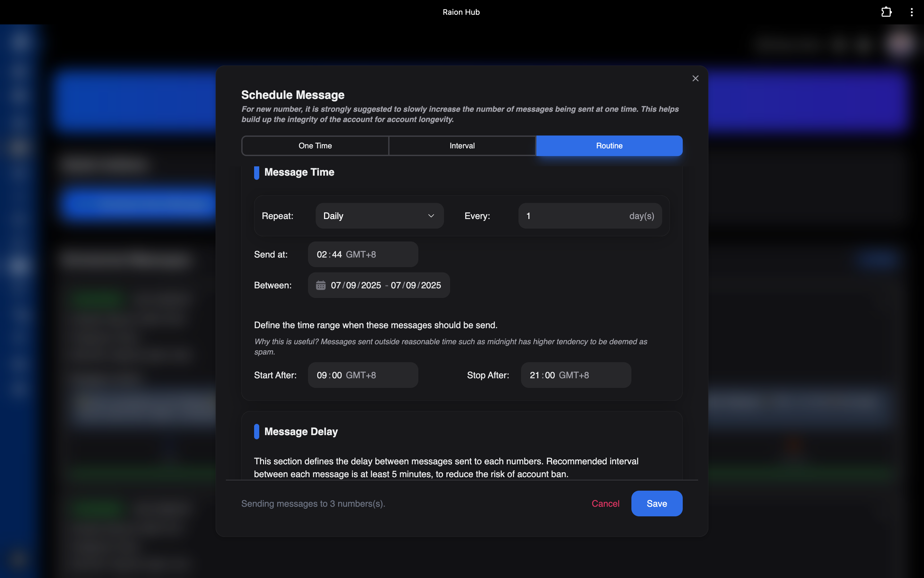Viewport: 924px width, 578px height.
Task: Click the Message Time heading
Action: click(x=299, y=172)
